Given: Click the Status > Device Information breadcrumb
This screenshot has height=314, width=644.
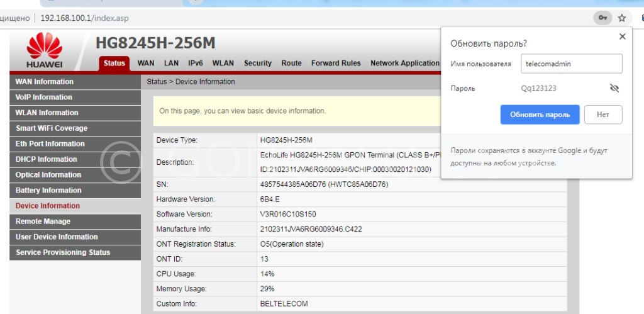Looking at the screenshot, I should (x=191, y=82).
